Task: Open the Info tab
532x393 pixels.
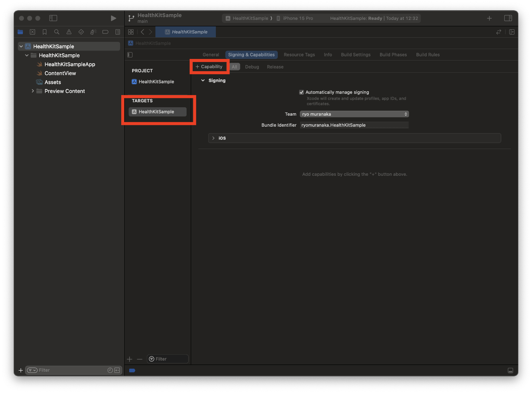Action: click(328, 55)
